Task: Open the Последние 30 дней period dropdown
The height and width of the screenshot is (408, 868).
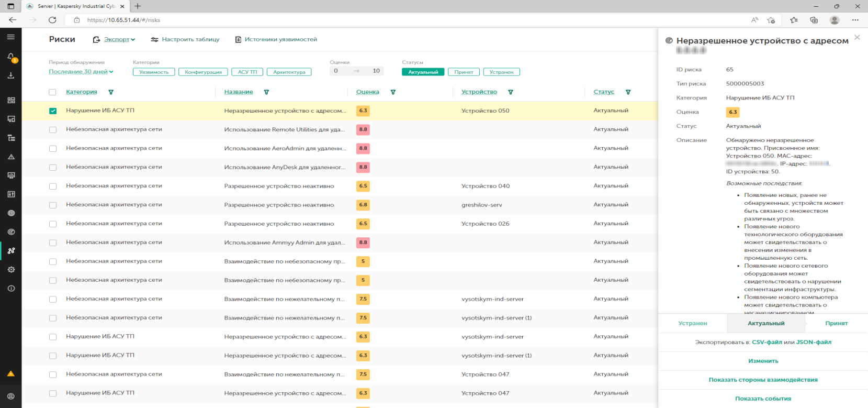Action: coord(81,72)
